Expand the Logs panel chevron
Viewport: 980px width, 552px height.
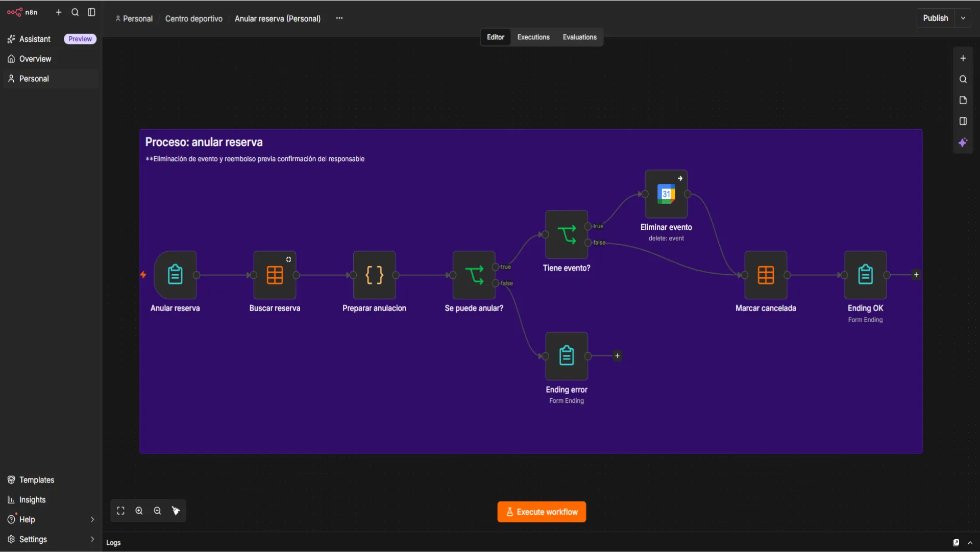[970, 543]
